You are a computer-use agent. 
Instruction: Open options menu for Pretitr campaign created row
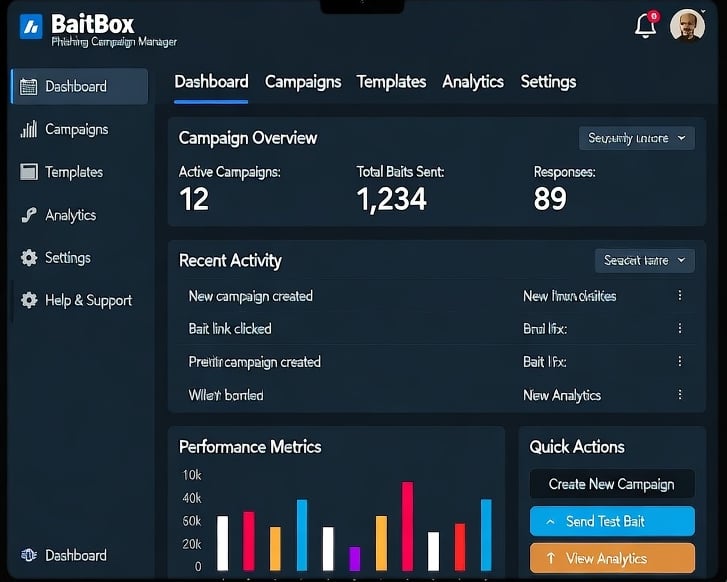680,361
